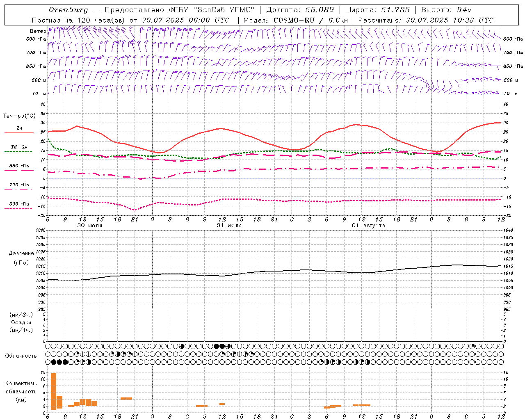The image size is (525, 420).
Task: Click the 'Прогноз на 120 часа(ов)' forecast header
Action: coord(79,20)
